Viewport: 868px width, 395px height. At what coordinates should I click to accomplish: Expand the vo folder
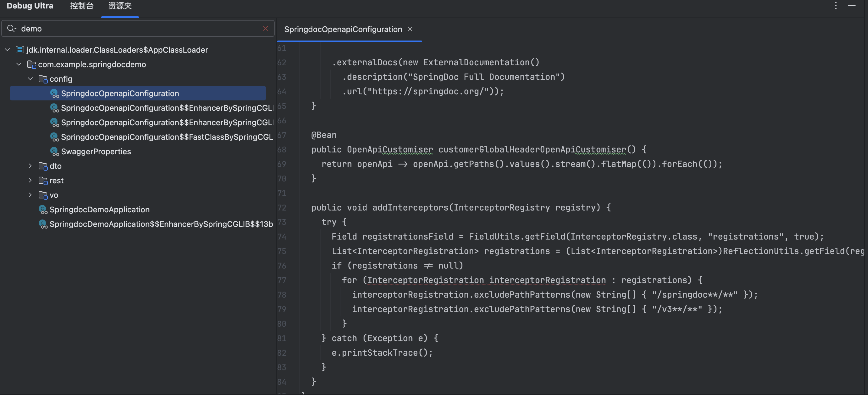[x=30, y=195]
